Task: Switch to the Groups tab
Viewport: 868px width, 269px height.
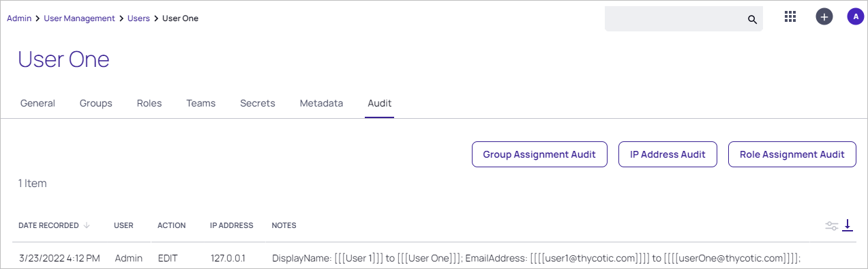Action: pyautogui.click(x=96, y=103)
